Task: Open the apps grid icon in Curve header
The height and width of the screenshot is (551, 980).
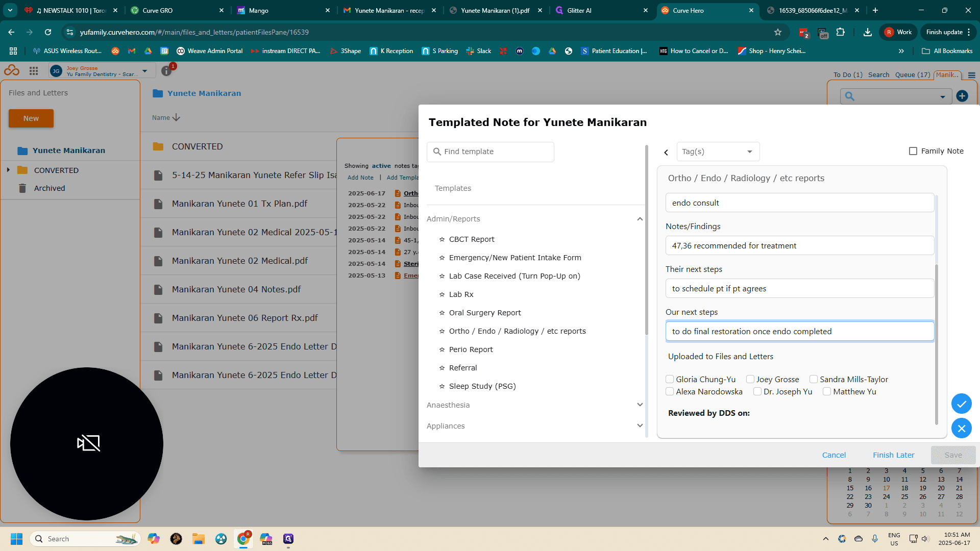Action: click(x=34, y=71)
